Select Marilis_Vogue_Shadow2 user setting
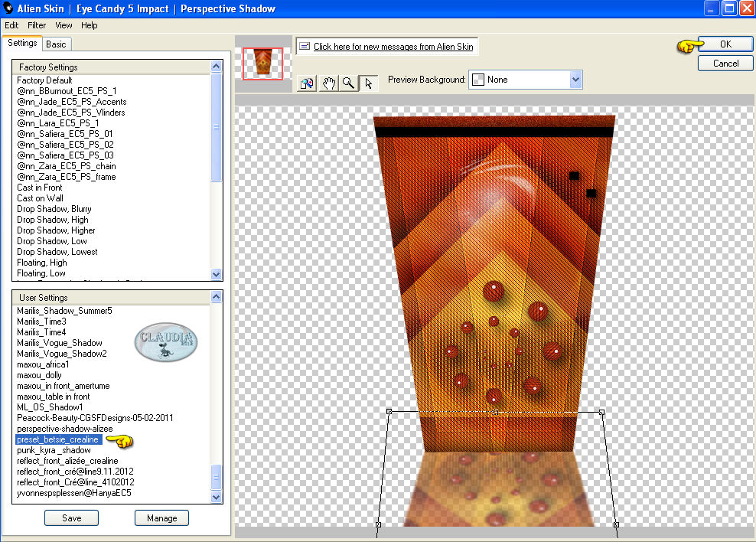This screenshot has width=756, height=542. click(x=62, y=354)
